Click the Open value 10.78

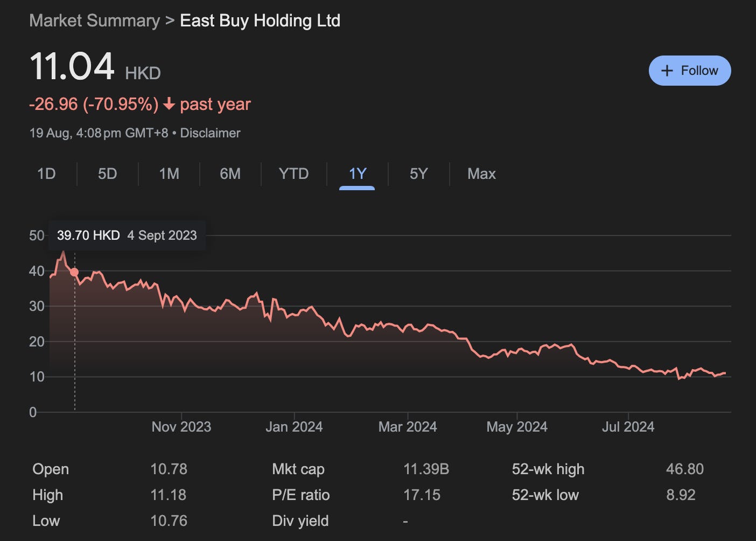[x=169, y=469]
